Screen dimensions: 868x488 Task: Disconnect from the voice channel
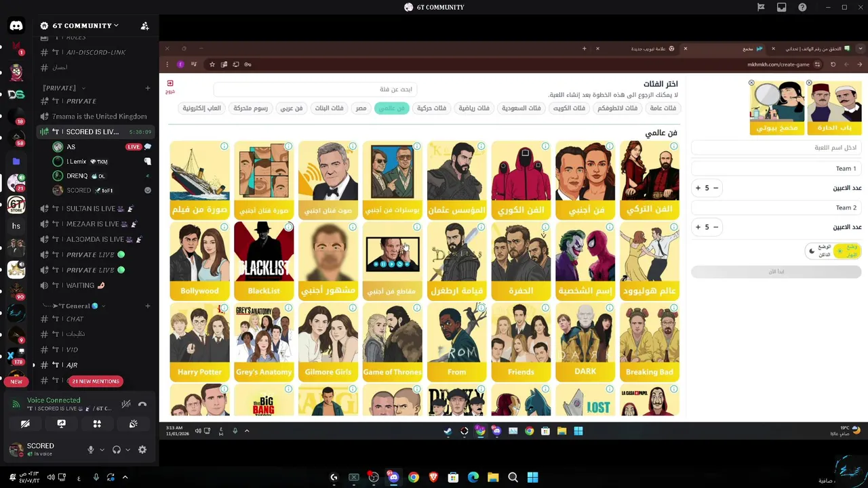(x=142, y=405)
